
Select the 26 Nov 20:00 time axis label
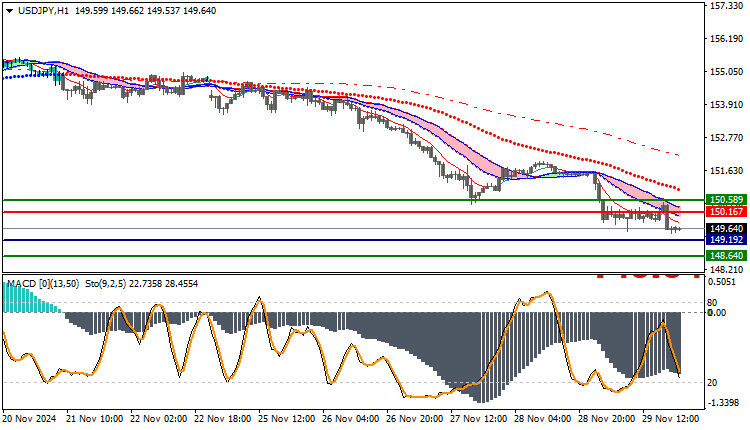pyautogui.click(x=415, y=419)
